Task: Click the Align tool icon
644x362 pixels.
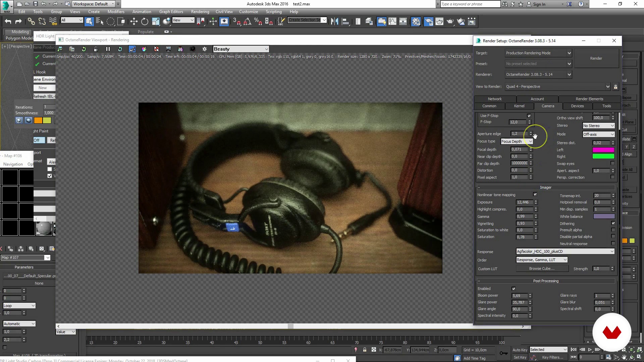Action: tap(345, 21)
